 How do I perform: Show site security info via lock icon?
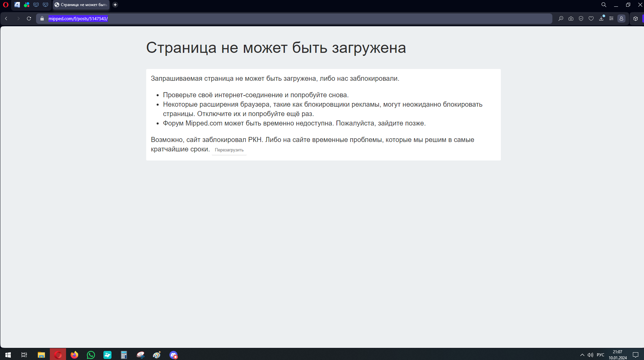[42, 19]
